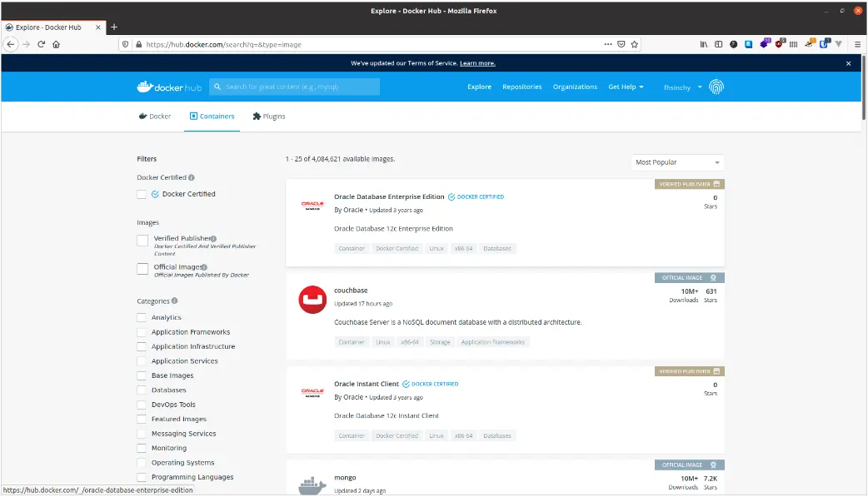Tick the Databases category checkbox
The image size is (868, 497).
click(x=142, y=390)
